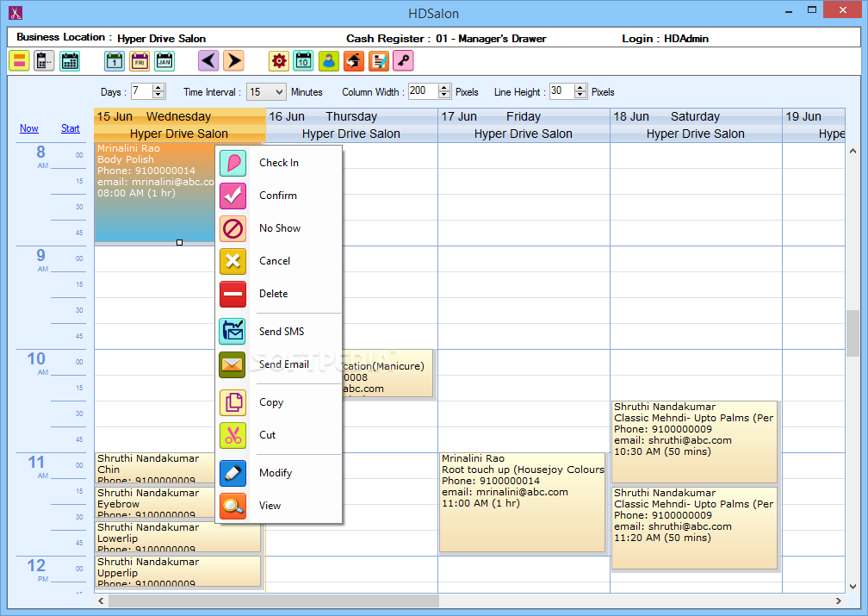Click the yellow Cancel X icon
The width and height of the screenshot is (868, 616).
point(233,261)
